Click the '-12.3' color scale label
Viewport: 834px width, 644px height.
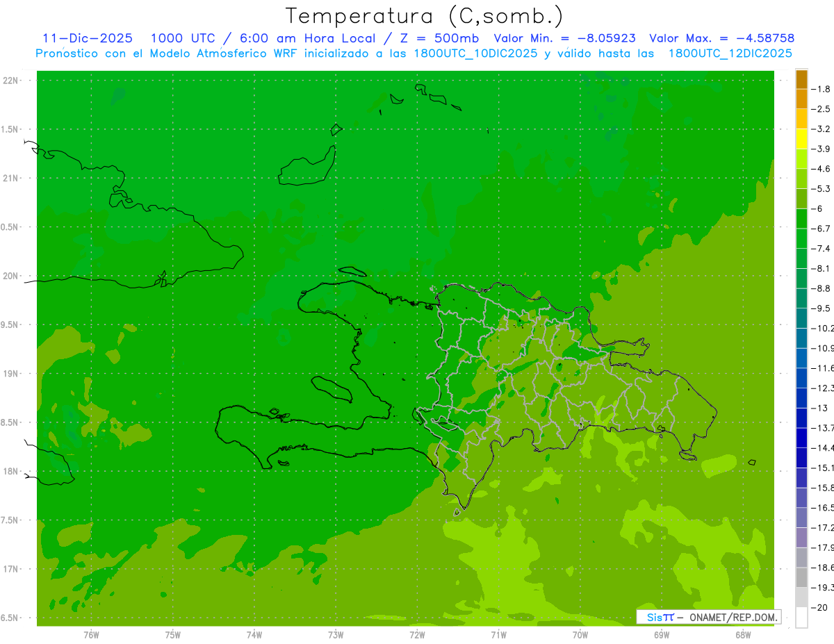tap(823, 388)
